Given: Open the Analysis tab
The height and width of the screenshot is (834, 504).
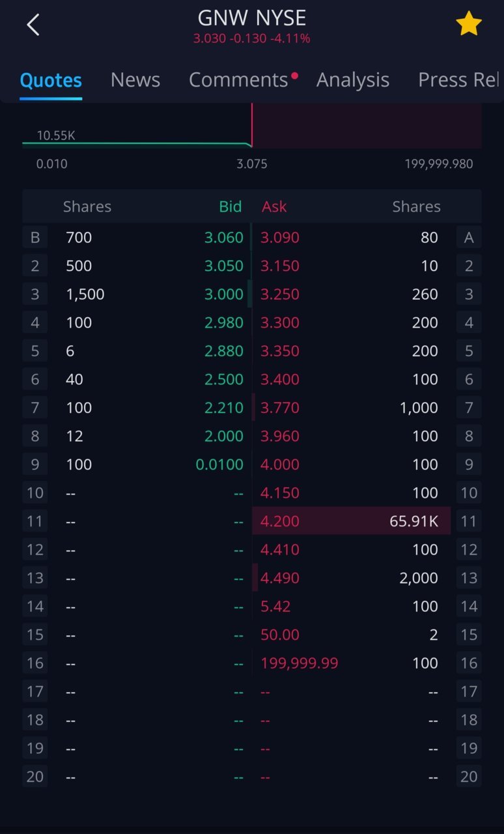Looking at the screenshot, I should coord(353,79).
